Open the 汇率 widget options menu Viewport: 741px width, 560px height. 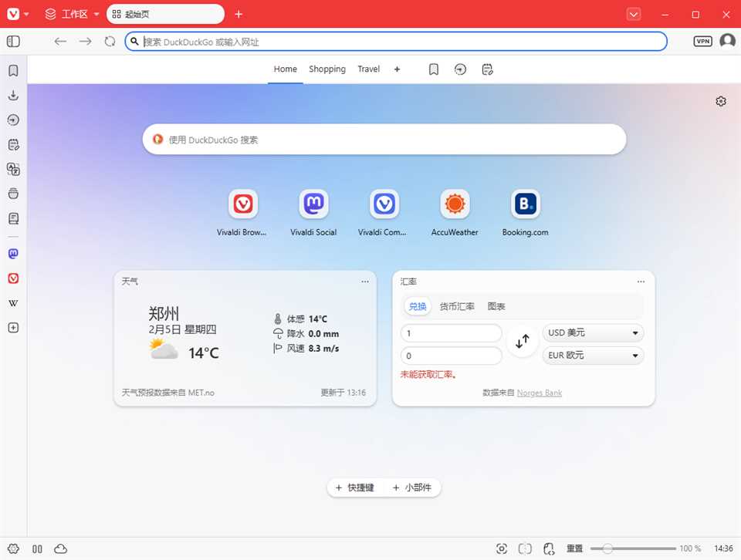641,282
